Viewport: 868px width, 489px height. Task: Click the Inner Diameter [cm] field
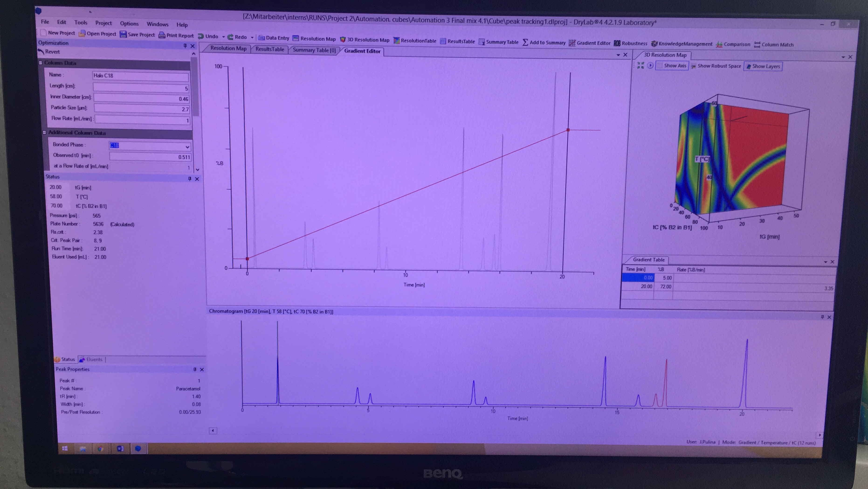tap(141, 98)
